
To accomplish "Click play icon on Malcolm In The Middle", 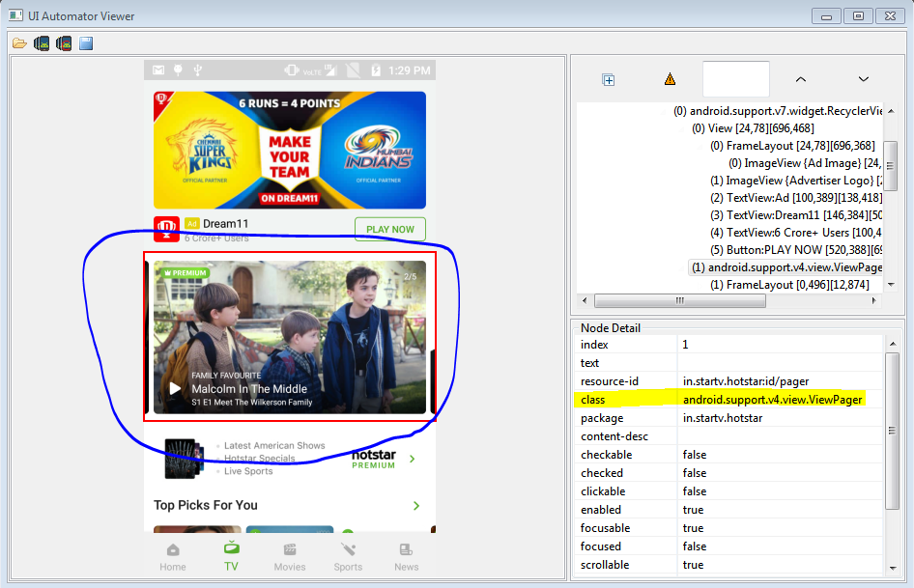I will coord(174,389).
